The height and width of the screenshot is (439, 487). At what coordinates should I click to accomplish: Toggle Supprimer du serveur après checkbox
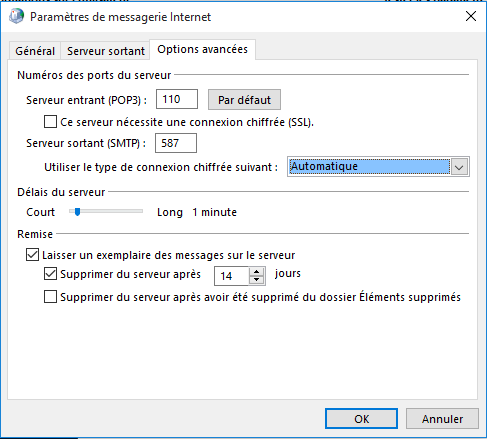[x=50, y=274]
